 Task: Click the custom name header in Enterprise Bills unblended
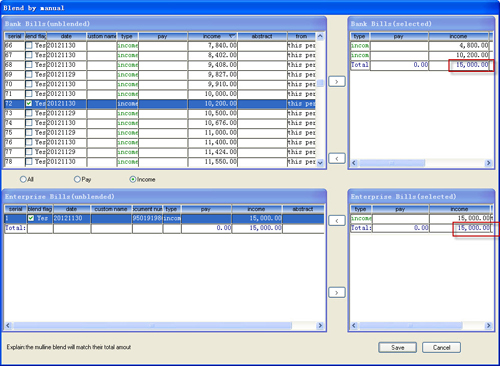click(x=111, y=209)
